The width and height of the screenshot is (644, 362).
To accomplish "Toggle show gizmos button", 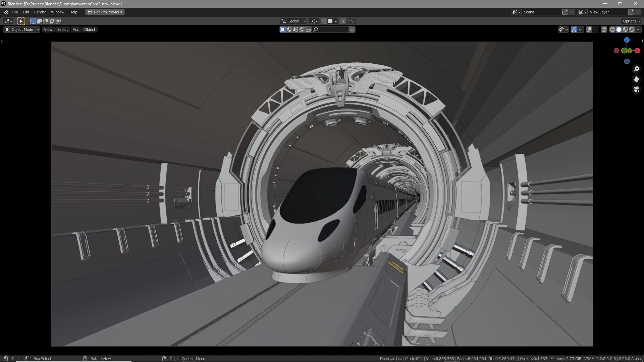I will pyautogui.click(x=574, y=29).
